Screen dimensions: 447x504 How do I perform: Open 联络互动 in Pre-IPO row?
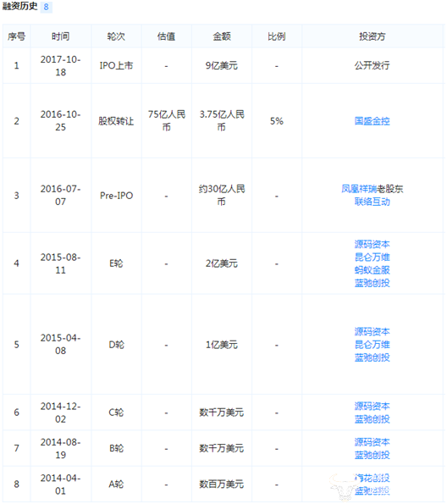pyautogui.click(x=372, y=202)
